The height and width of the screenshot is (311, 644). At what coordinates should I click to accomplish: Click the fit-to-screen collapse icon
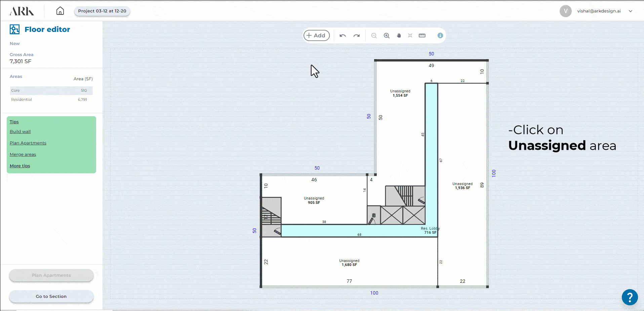410,36
